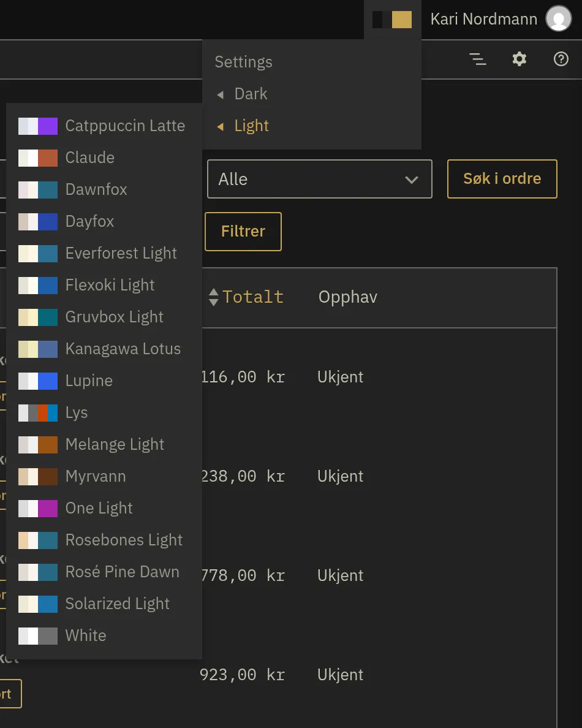
Task: Click the Filtrer button
Action: pos(243,231)
